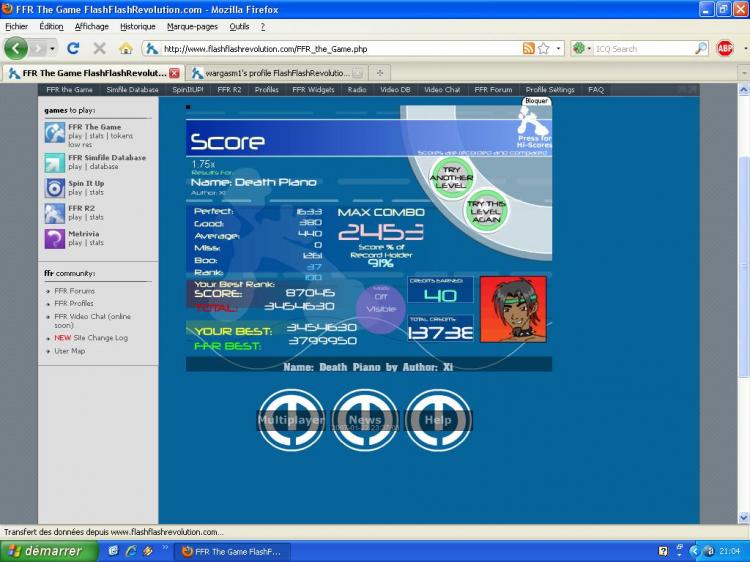
Task: Bookmark this page with the star icon
Action: [543, 48]
